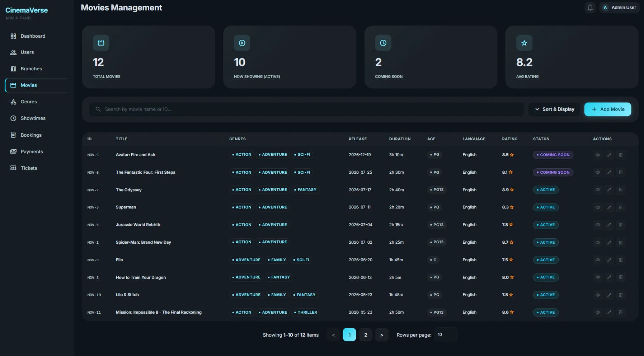Click eye icon for Jurassic World Rebirth
This screenshot has width=644, height=356.
598,225
